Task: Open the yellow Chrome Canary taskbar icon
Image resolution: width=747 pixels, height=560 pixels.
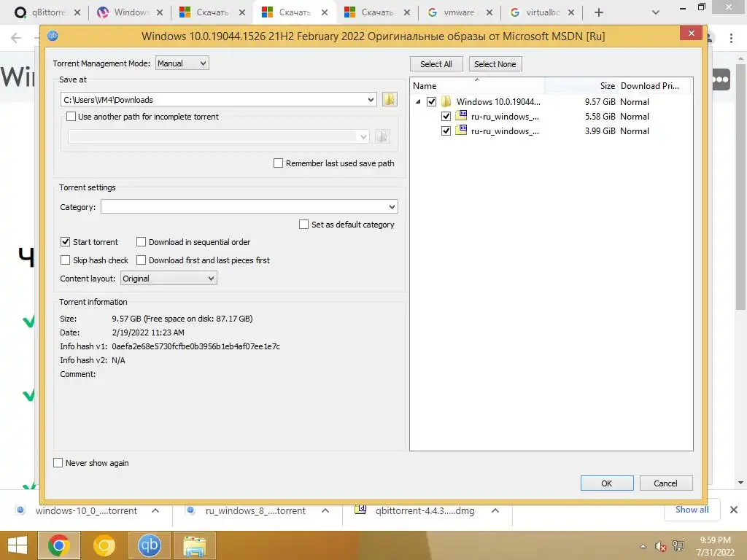Action: click(x=104, y=545)
